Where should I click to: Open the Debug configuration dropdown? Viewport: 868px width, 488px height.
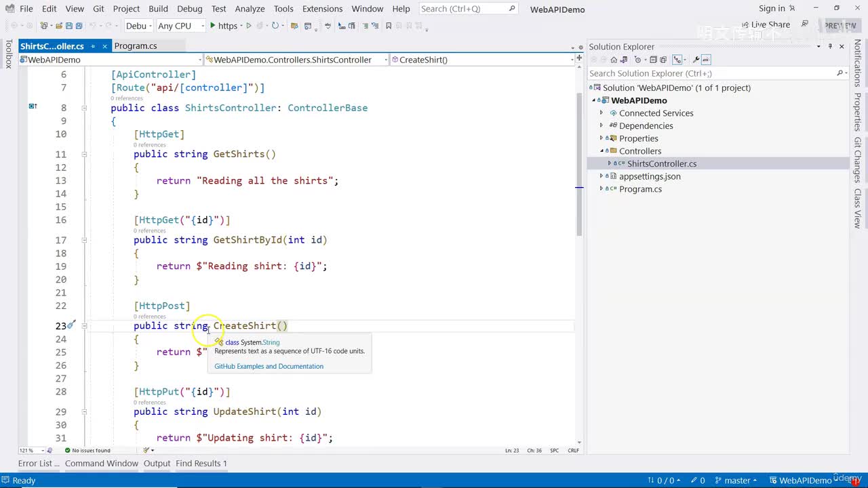138,26
